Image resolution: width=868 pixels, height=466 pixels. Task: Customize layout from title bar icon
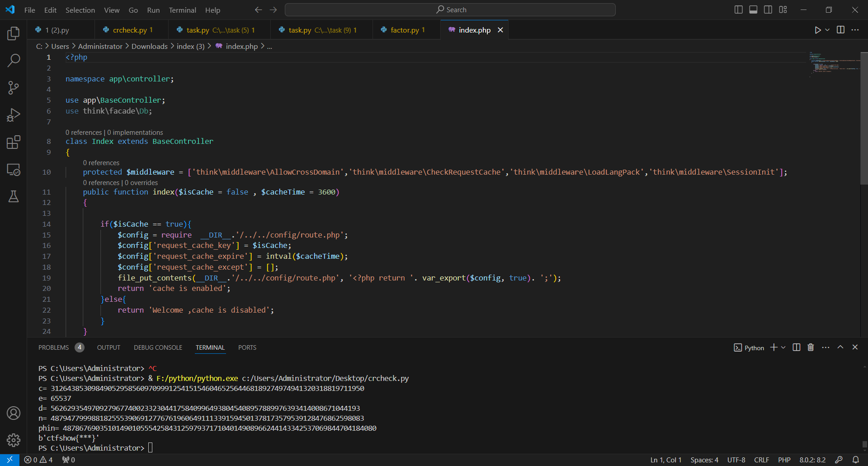(783, 10)
